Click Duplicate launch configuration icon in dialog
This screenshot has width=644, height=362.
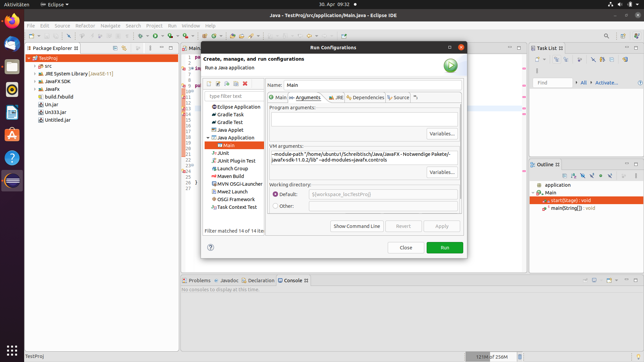[x=236, y=84]
